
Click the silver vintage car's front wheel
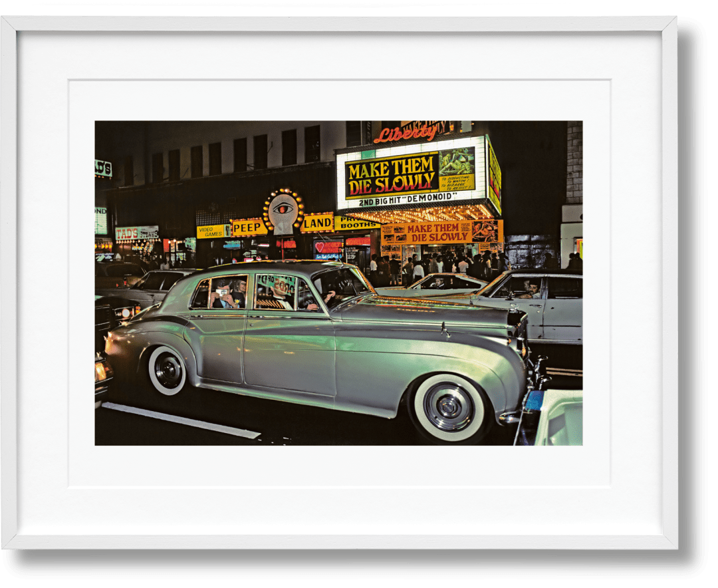point(449,406)
